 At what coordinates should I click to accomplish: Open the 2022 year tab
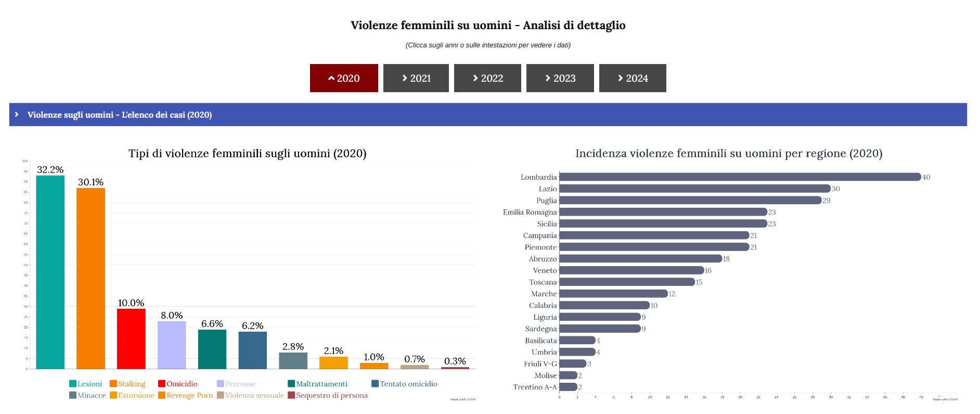click(x=487, y=78)
